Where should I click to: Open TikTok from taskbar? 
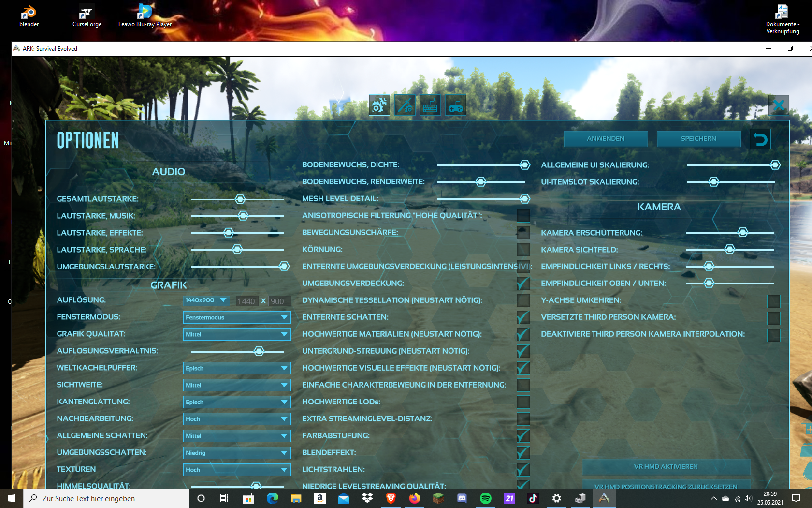[x=533, y=498]
